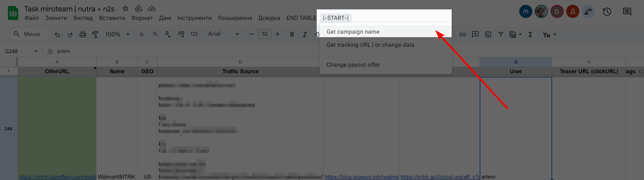Insert link using chain icon
644x180 pixels.
pyautogui.click(x=463, y=34)
